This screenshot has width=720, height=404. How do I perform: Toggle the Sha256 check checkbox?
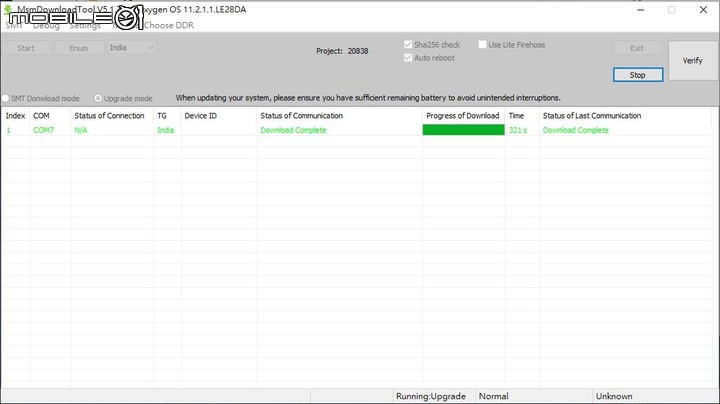[408, 45]
